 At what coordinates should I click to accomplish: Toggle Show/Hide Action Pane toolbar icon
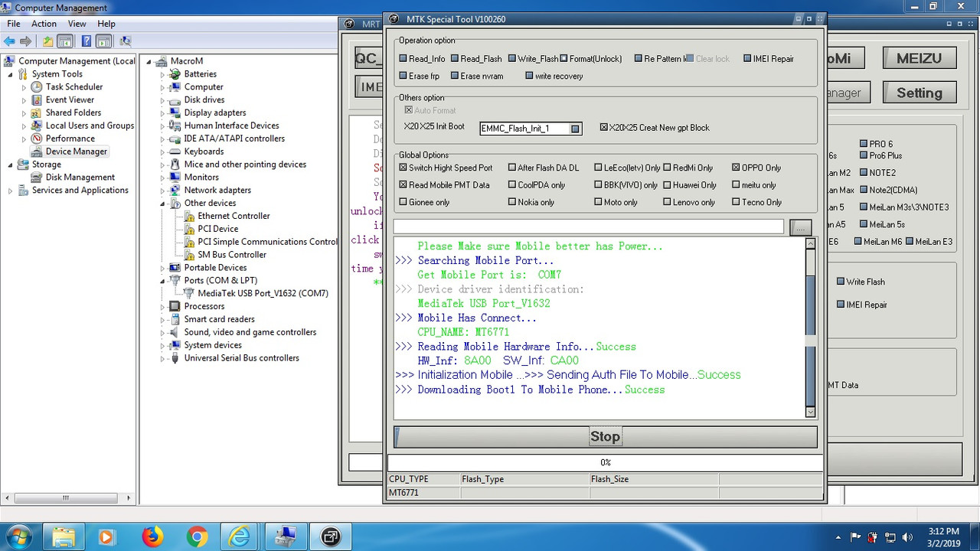click(x=103, y=41)
